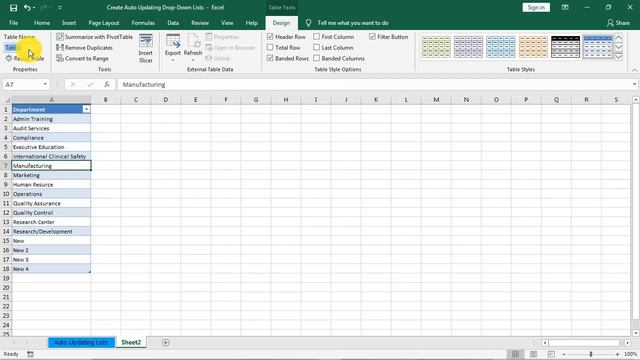
Task: Select column A header
Action: click(51, 100)
